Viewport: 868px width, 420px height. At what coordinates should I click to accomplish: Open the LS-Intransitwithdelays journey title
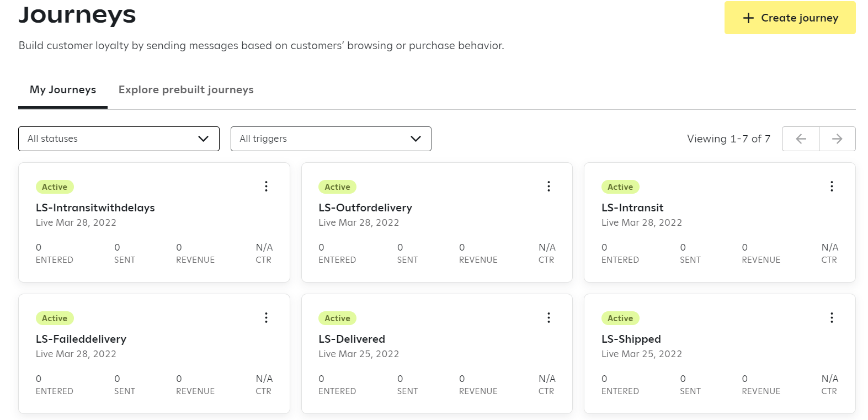[95, 208]
